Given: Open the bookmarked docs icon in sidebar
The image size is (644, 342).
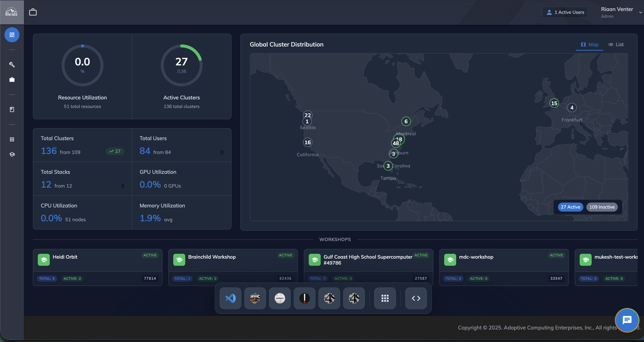Looking at the screenshot, I should pos(12,109).
